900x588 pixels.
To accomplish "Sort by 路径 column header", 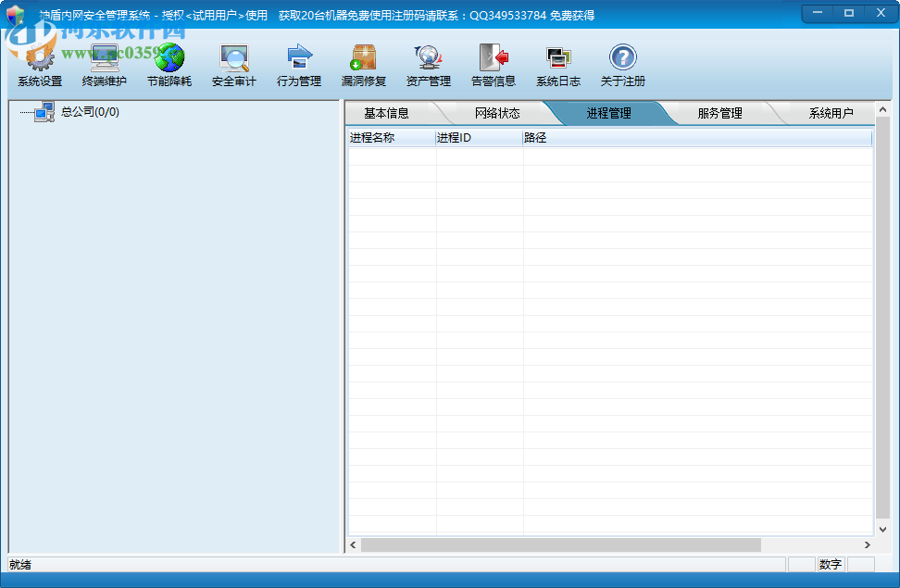I will [697, 138].
